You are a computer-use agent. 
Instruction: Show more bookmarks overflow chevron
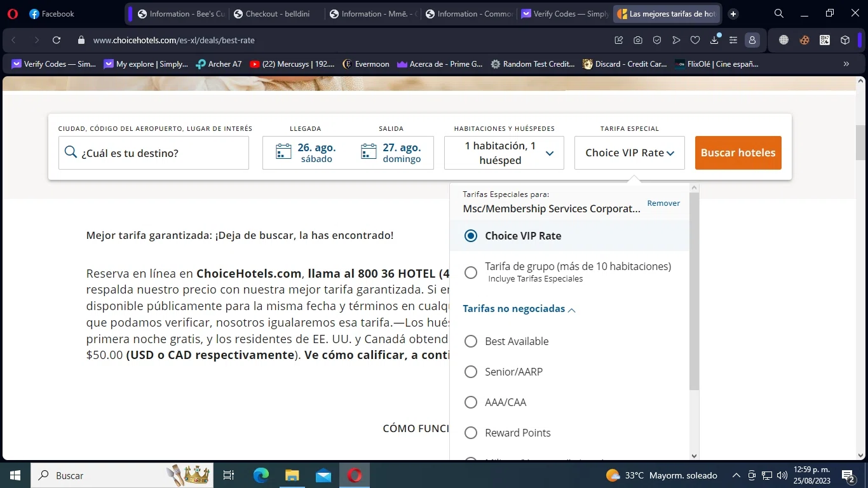point(846,64)
